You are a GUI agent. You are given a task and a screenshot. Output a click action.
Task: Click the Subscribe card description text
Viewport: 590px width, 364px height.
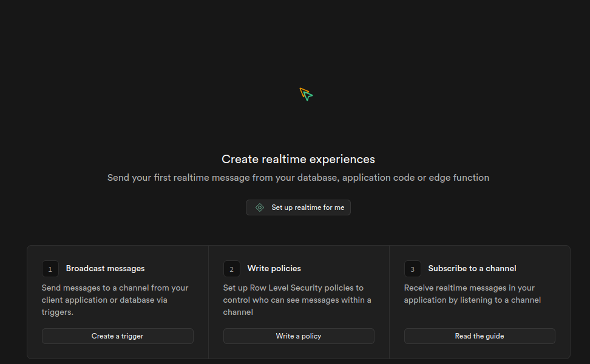(472, 294)
